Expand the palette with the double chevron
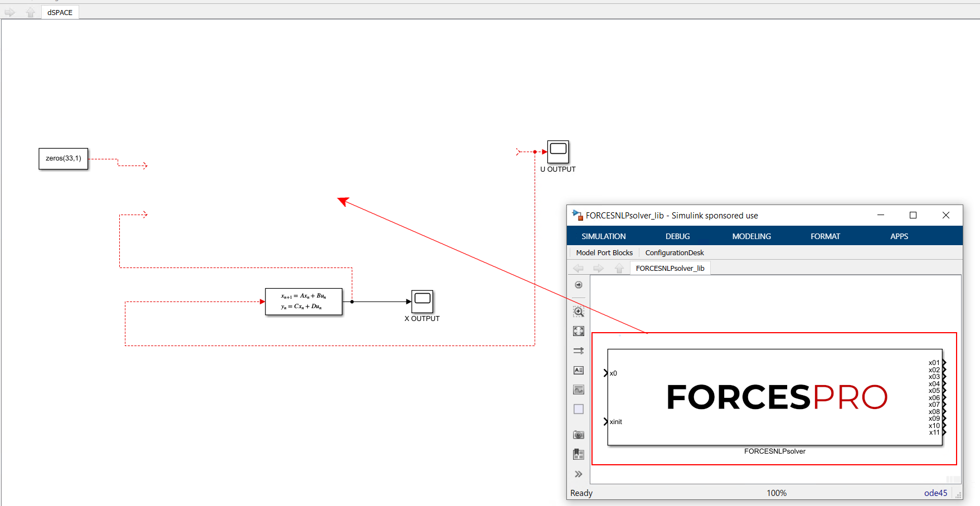The width and height of the screenshot is (980, 506). pos(579,474)
